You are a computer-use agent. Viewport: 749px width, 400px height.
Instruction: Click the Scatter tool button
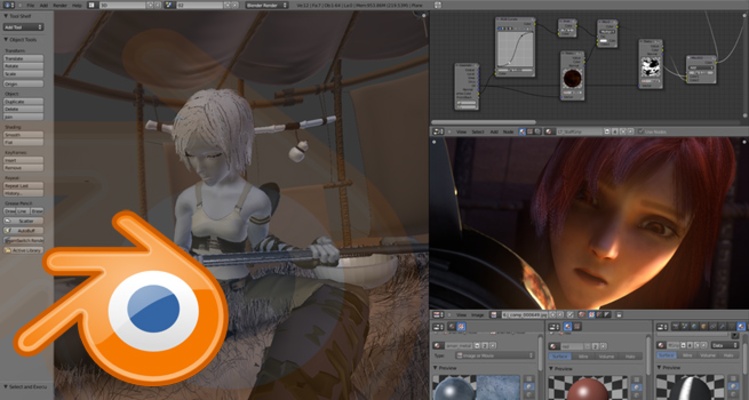(23, 221)
